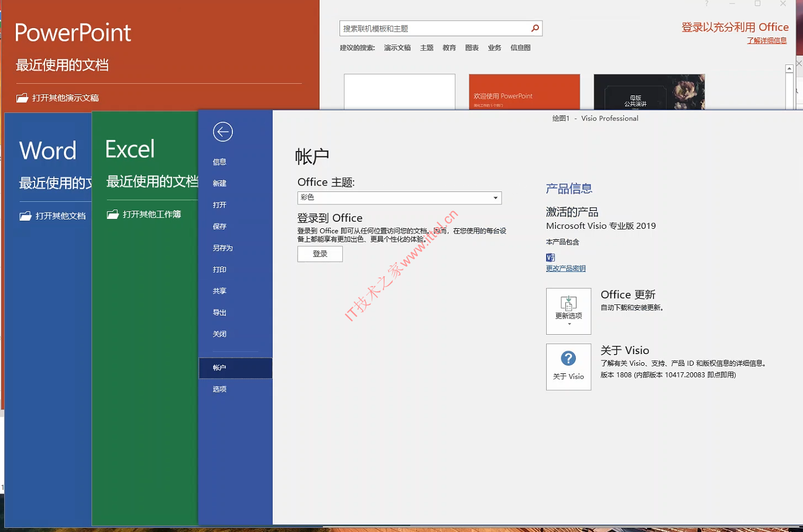Choose 另存为 from the Visio sidebar
This screenshot has width=803, height=532.
[222, 248]
